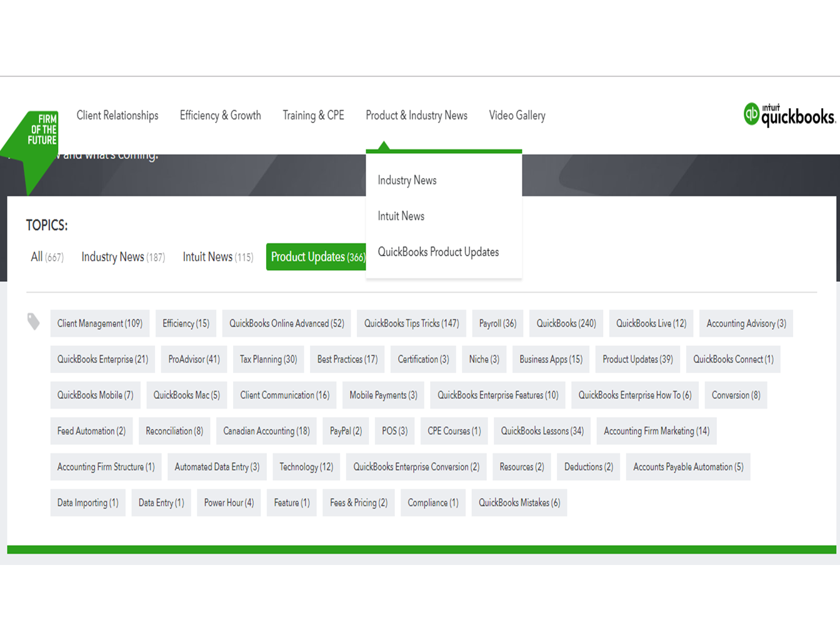840x630 pixels.
Task: Go to Video Gallery
Action: 517,116
